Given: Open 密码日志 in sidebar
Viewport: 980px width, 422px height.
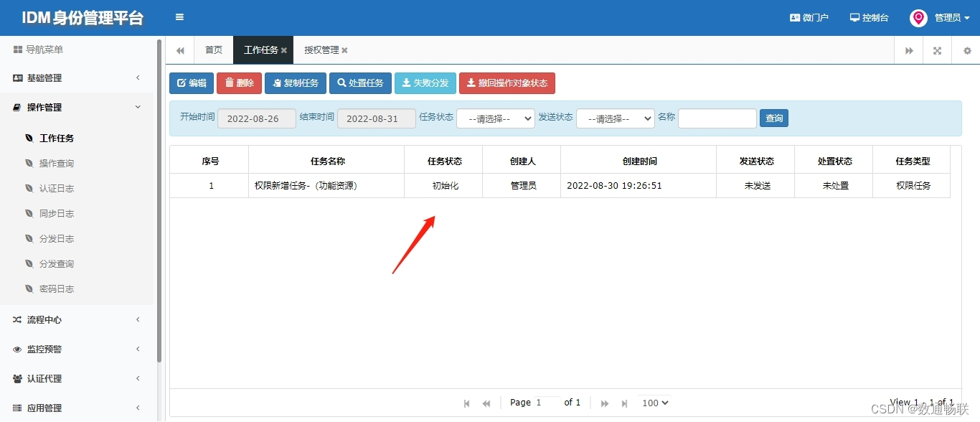Looking at the screenshot, I should (57, 289).
